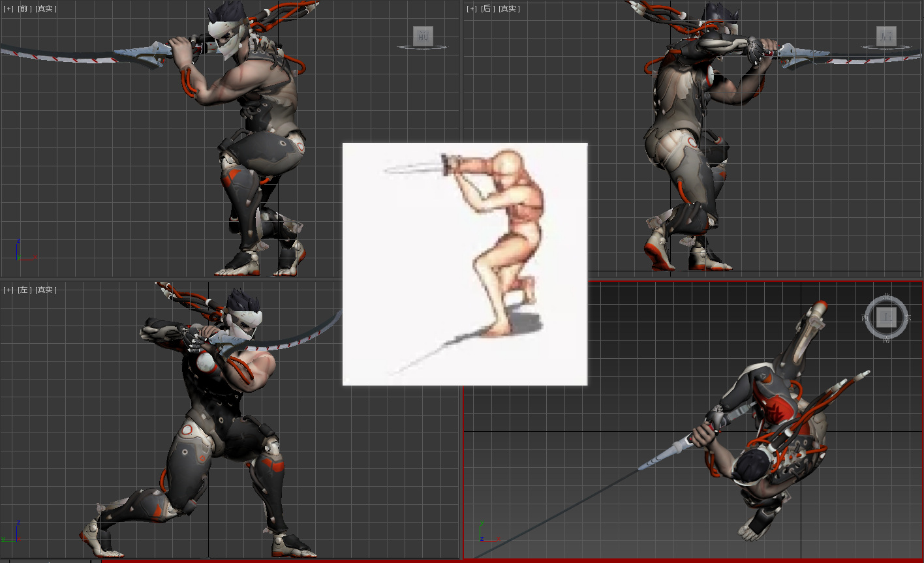The width and height of the screenshot is (924, 563).
Task: Open the 后 point-of-view label menu
Action: [488, 9]
